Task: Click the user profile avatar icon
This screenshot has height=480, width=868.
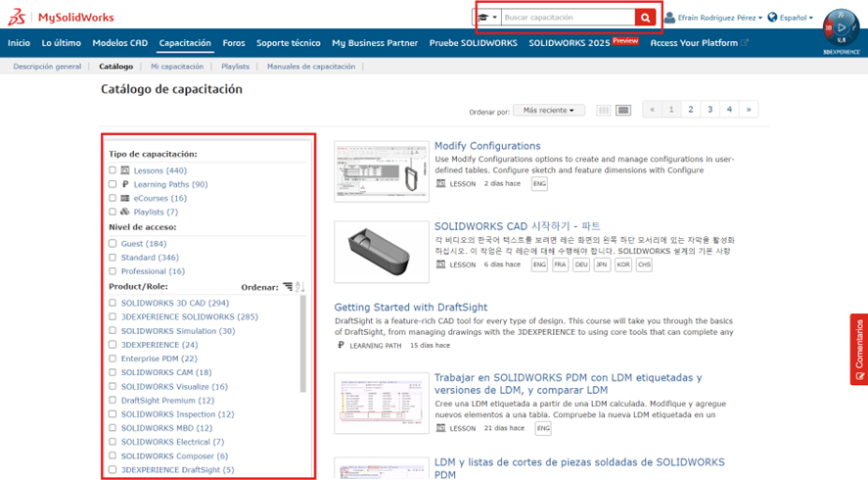Action: 669,18
